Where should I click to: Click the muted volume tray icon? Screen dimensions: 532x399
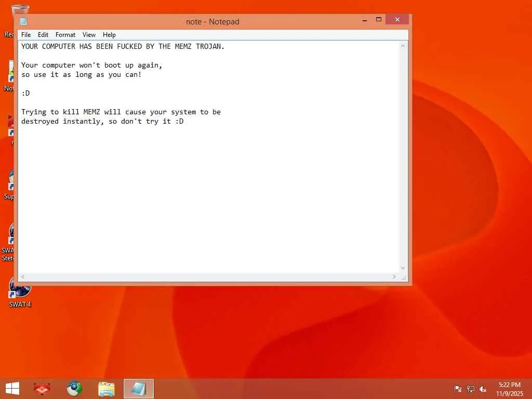pyautogui.click(x=483, y=389)
